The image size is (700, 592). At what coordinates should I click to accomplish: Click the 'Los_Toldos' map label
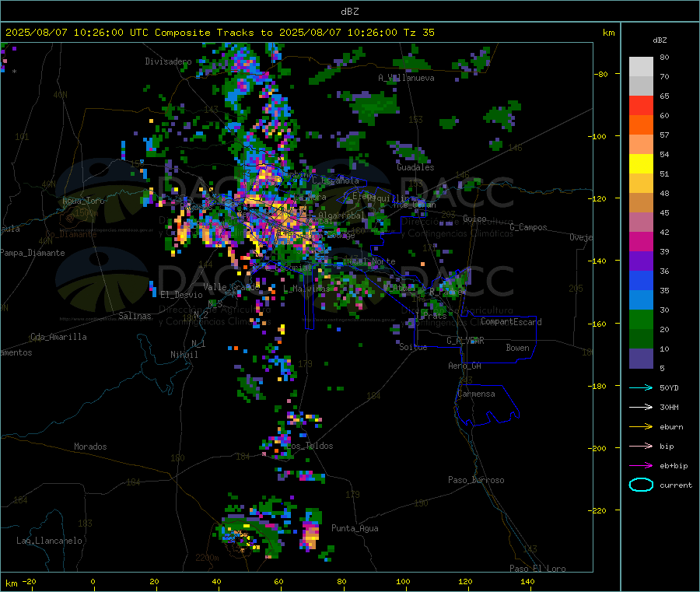tap(310, 446)
